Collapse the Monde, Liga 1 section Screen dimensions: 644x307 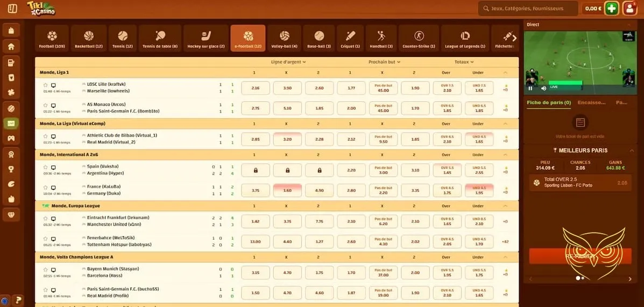[505, 72]
